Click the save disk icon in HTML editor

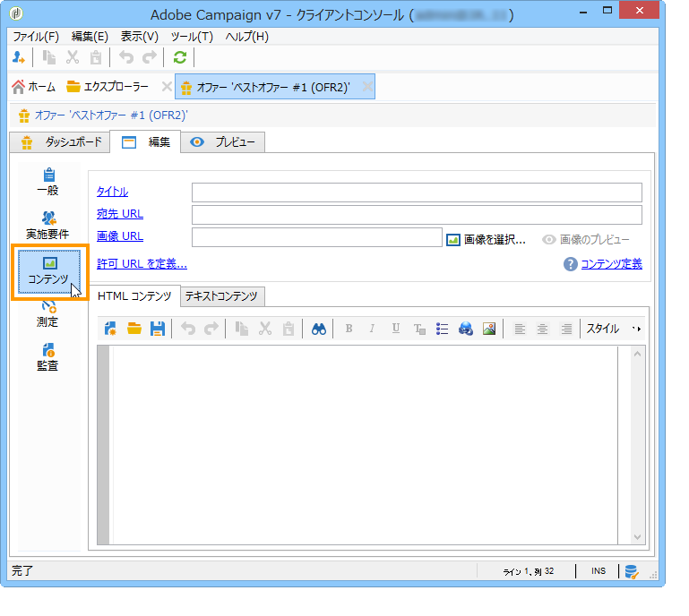158,329
